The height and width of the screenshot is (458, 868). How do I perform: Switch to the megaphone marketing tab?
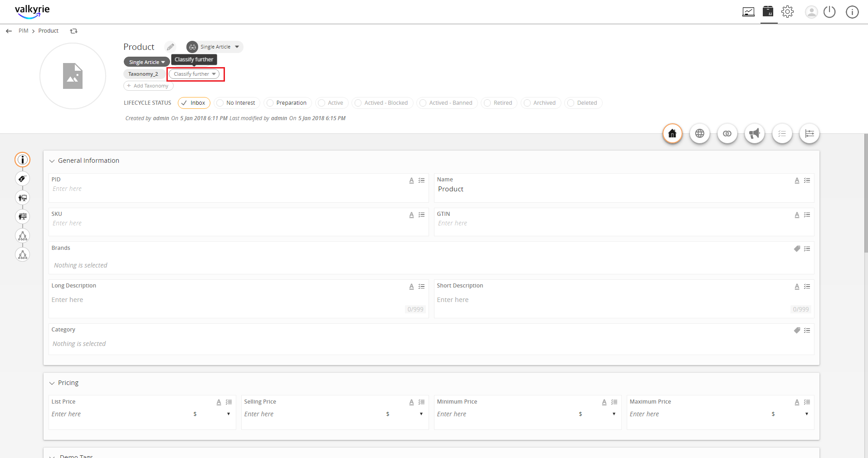[x=755, y=133]
